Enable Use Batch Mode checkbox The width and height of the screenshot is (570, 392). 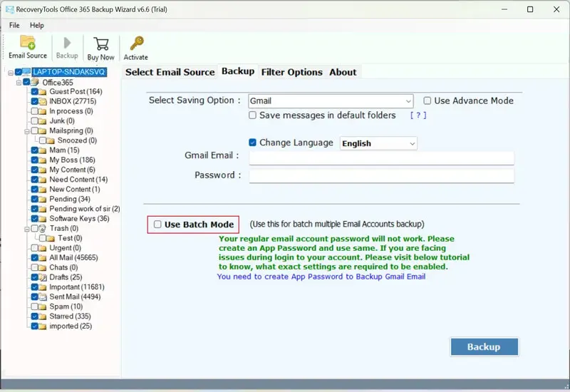[x=157, y=225]
